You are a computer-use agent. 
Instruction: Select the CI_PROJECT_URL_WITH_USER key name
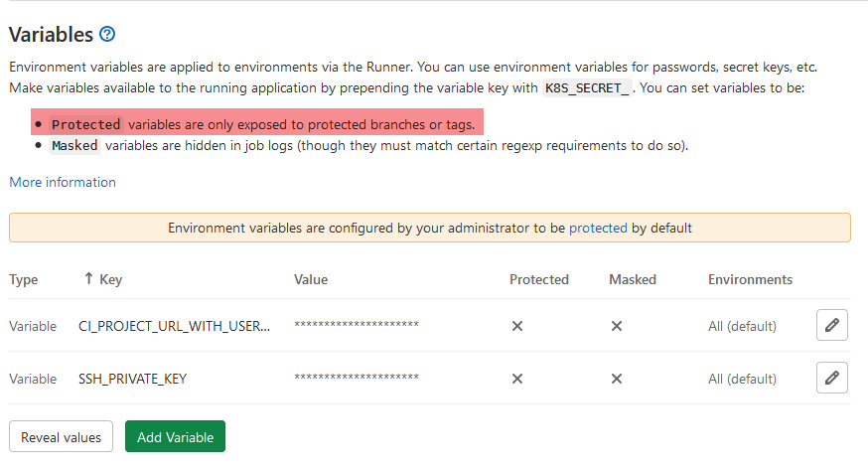pos(174,326)
